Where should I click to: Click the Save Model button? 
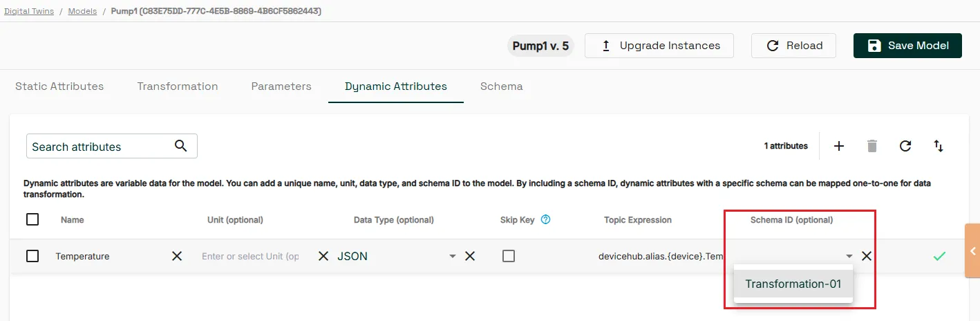907,46
